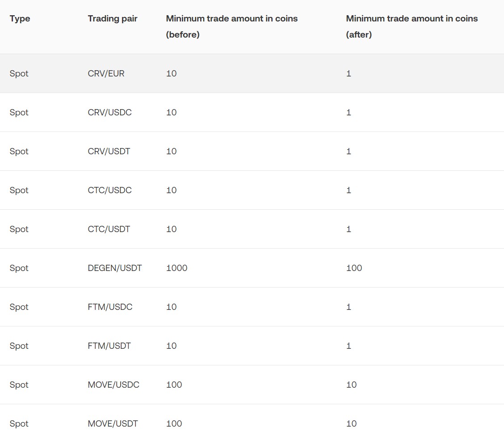The width and height of the screenshot is (504, 436).
Task: Click after value 100 in DEGEN/USDT row
Action: pyautogui.click(x=354, y=268)
